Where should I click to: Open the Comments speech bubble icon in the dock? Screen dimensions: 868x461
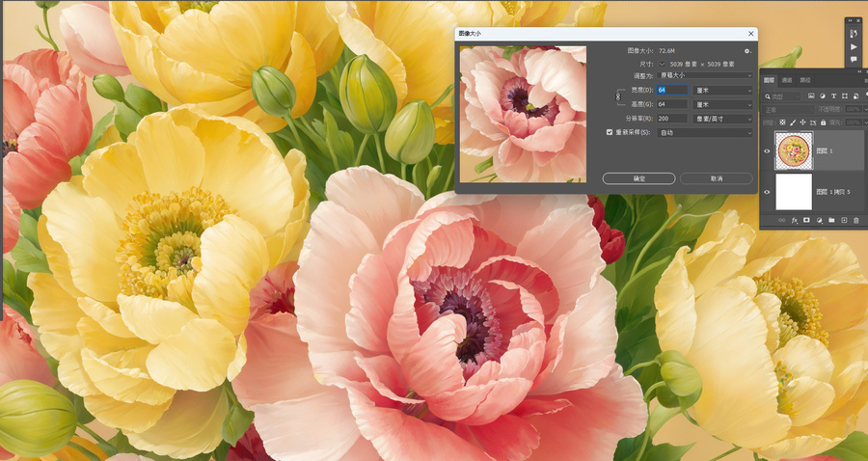coord(854,59)
